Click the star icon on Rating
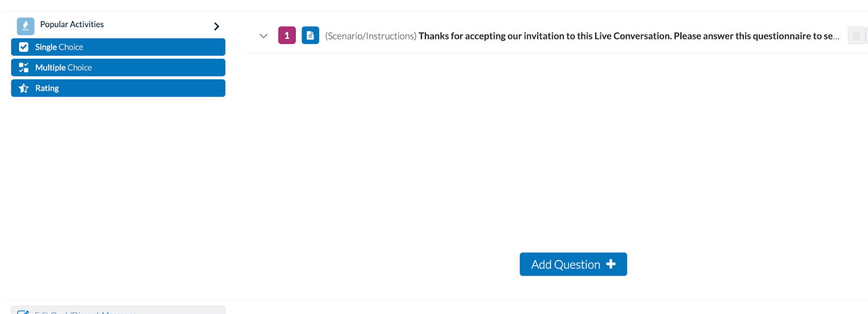The width and height of the screenshot is (868, 314). tap(24, 88)
